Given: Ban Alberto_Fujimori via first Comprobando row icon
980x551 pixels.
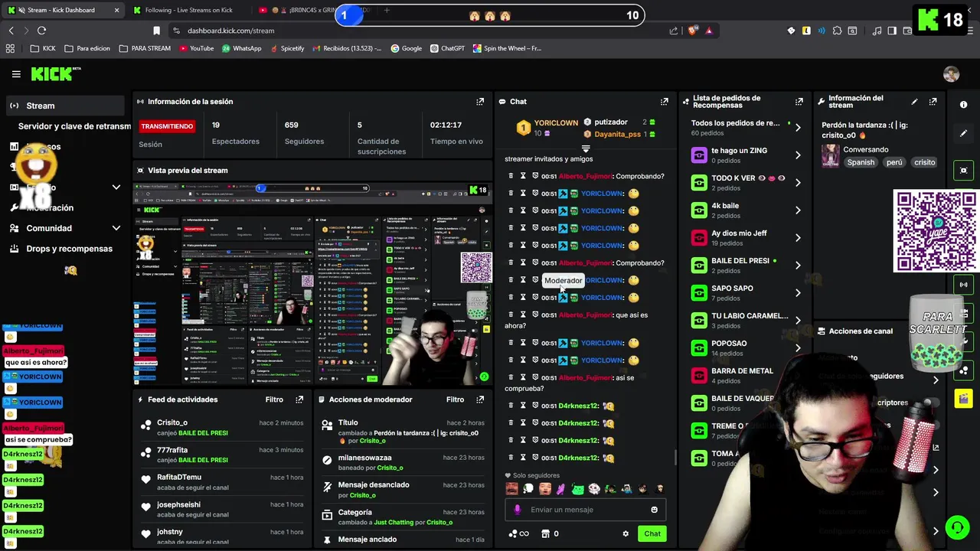Looking at the screenshot, I should [535, 176].
